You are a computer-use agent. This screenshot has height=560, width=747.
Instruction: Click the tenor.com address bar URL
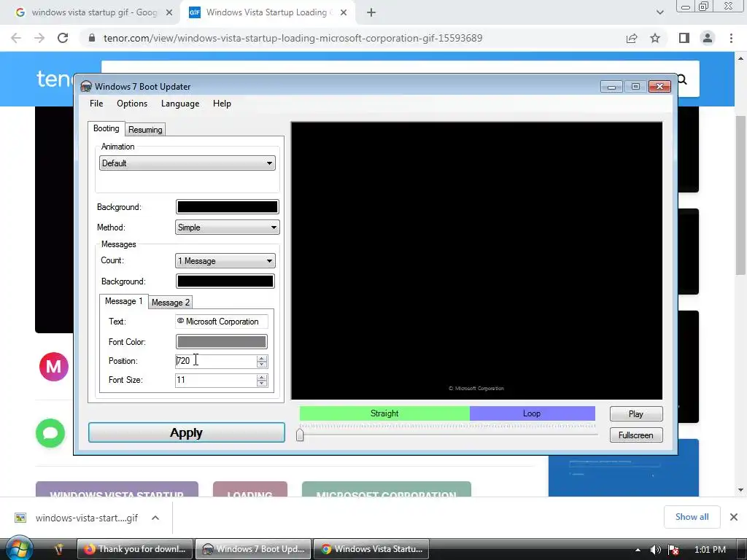click(x=293, y=38)
